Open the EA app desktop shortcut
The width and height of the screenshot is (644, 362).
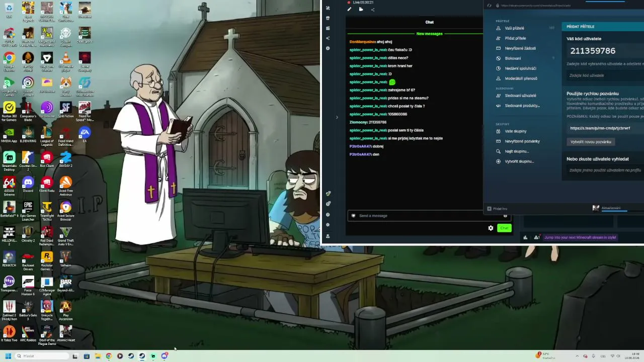(85, 135)
